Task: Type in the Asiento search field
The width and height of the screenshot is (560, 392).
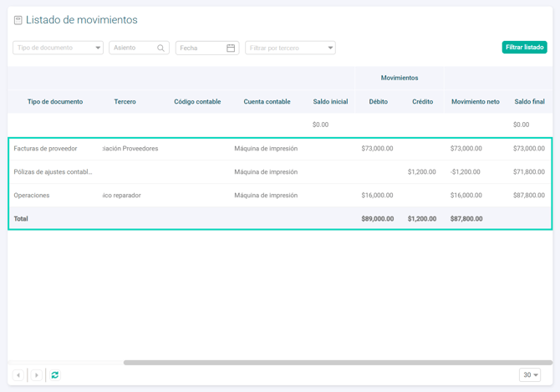Action: pos(132,48)
